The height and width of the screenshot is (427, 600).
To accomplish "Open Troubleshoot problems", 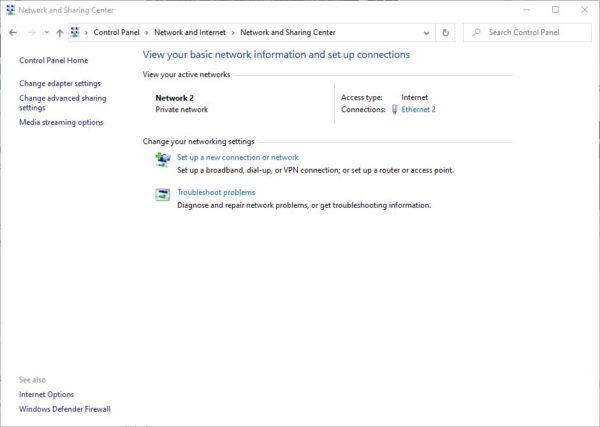I will [216, 192].
